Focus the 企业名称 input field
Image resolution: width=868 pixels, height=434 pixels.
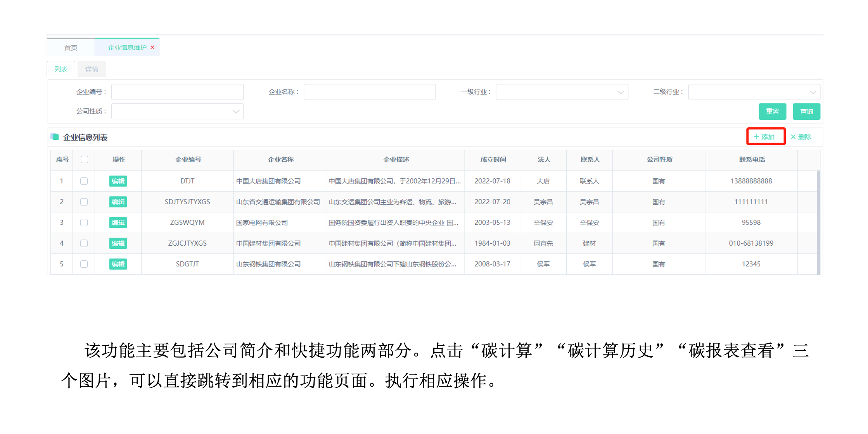(370, 92)
